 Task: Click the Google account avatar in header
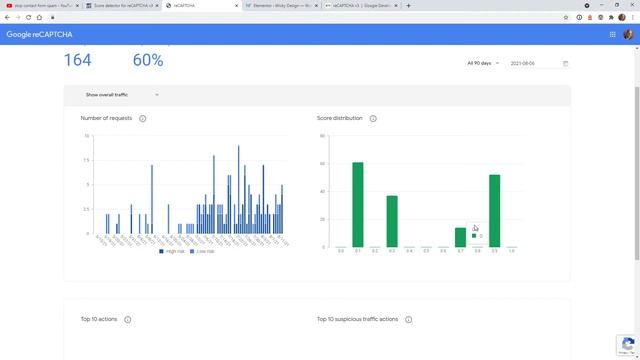(628, 35)
